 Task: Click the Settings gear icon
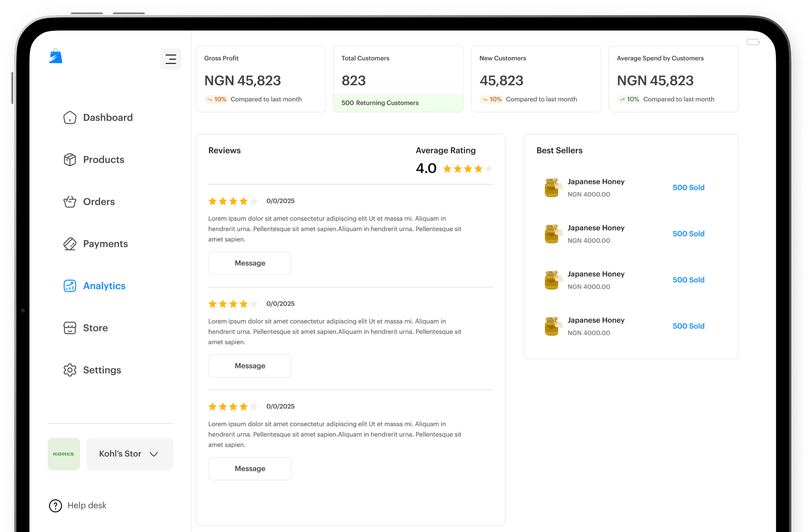(x=70, y=370)
